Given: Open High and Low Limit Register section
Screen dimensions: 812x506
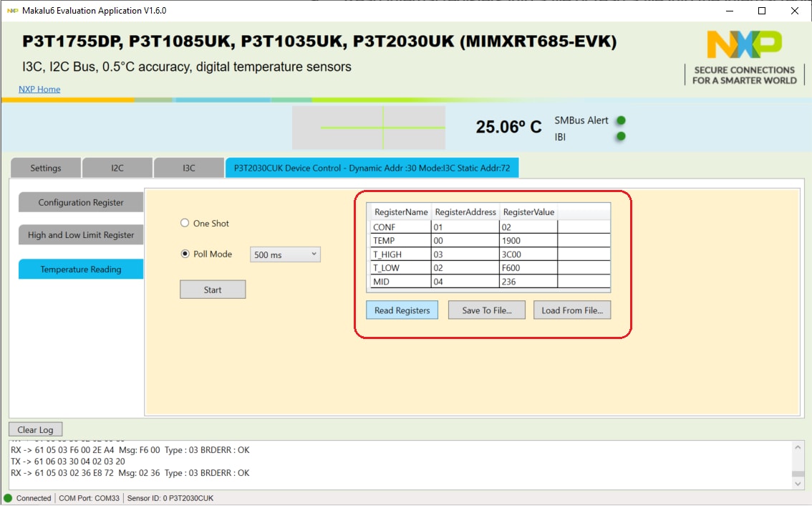Looking at the screenshot, I should point(81,235).
